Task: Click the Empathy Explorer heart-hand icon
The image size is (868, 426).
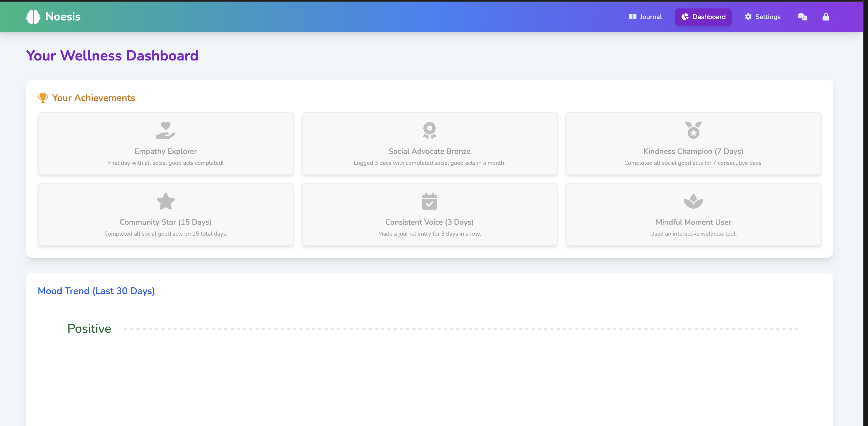Action: (x=165, y=130)
